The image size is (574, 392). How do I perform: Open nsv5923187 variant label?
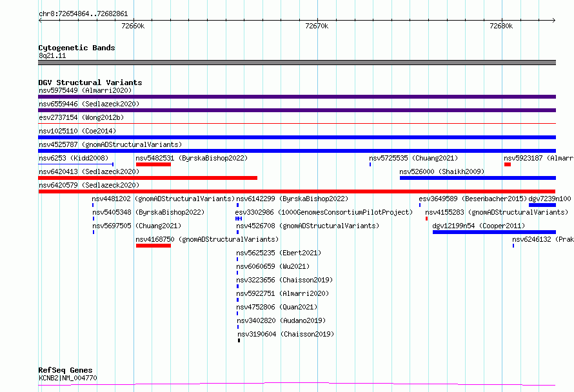(539, 158)
